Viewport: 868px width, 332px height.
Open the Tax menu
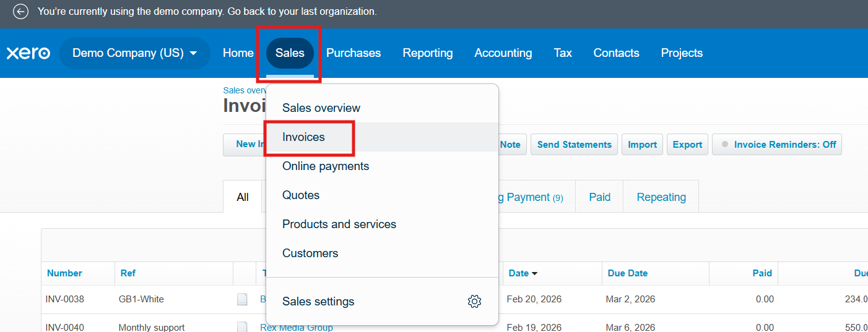coord(563,53)
